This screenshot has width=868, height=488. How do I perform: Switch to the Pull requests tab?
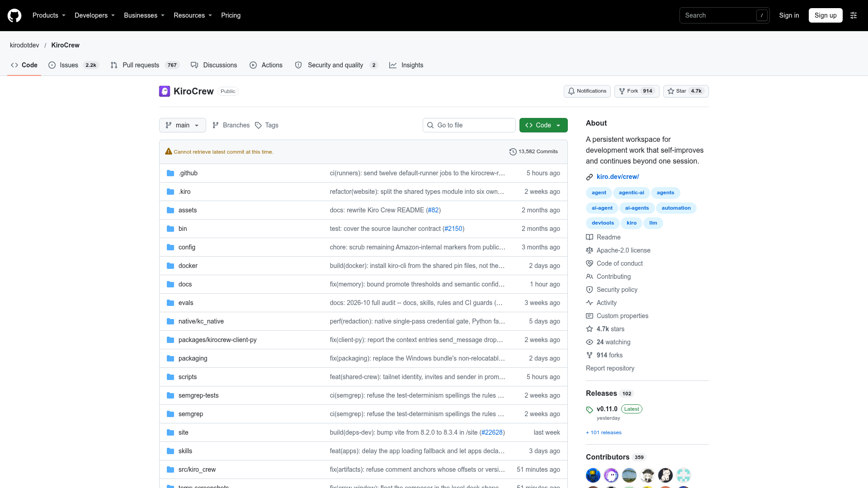(145, 65)
